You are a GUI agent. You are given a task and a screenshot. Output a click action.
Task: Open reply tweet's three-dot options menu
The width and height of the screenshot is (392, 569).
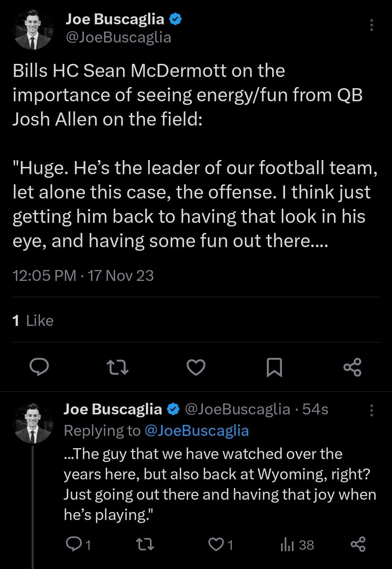click(x=371, y=410)
